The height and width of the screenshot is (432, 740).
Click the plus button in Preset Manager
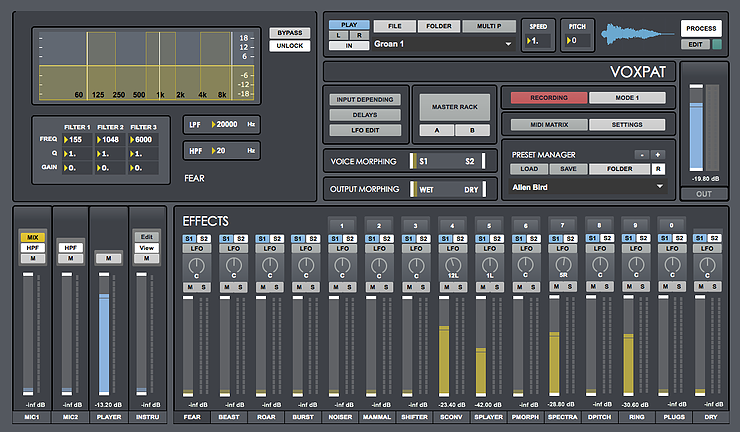coord(657,155)
